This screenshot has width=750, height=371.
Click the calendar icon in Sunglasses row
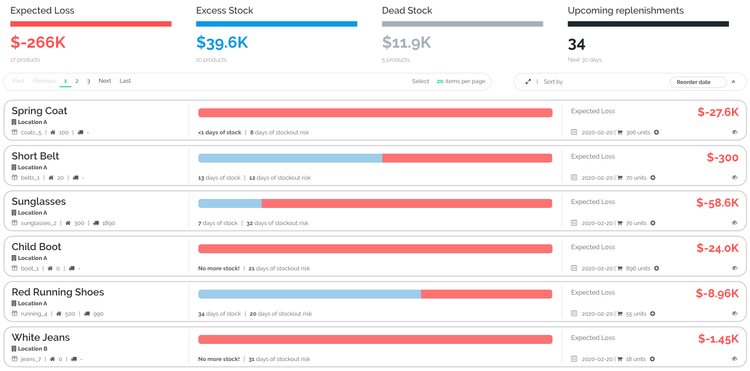pos(574,223)
